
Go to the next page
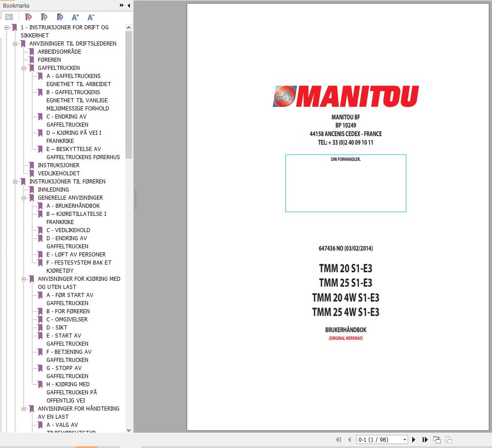[x=414, y=440]
